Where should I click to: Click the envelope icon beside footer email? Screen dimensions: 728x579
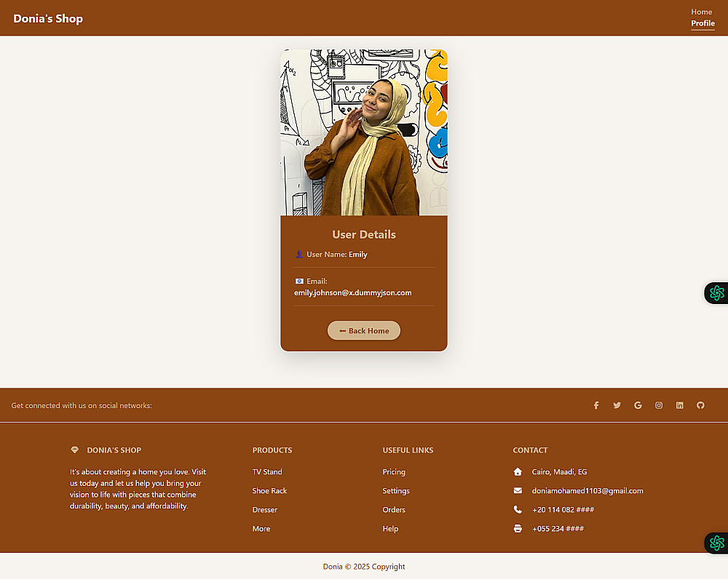click(x=518, y=491)
